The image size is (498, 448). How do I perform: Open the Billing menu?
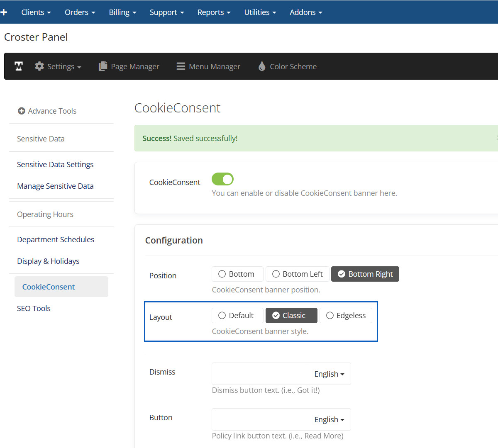coord(122,12)
